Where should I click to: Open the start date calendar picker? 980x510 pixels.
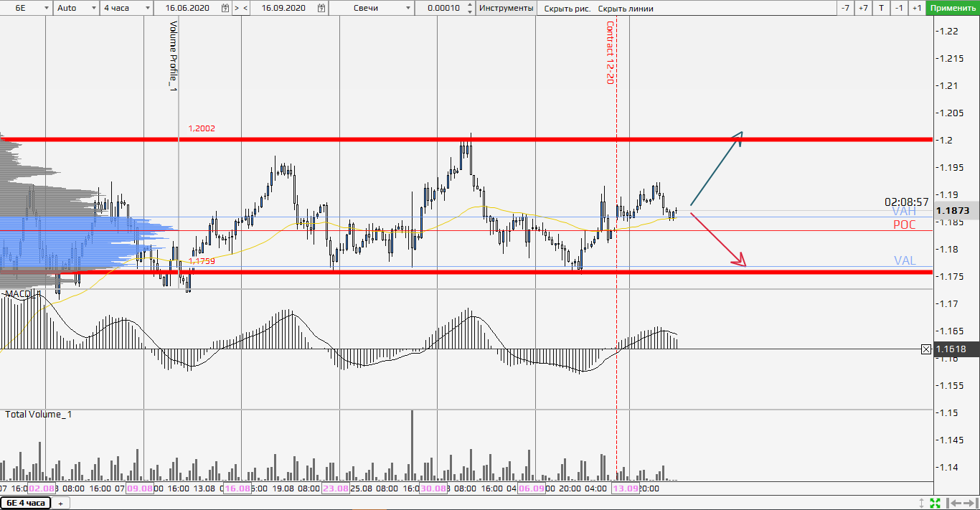tap(226, 8)
